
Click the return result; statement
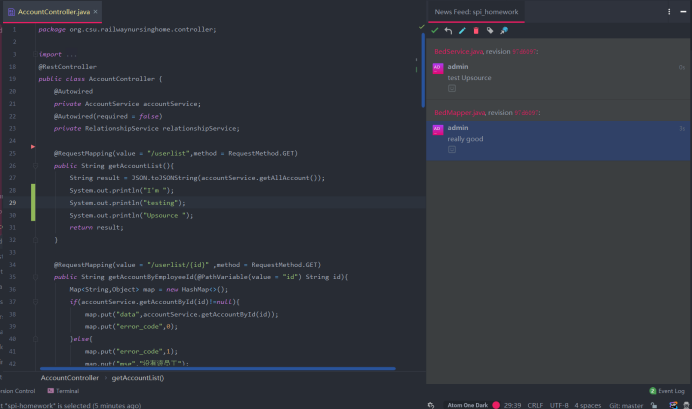coord(96,227)
